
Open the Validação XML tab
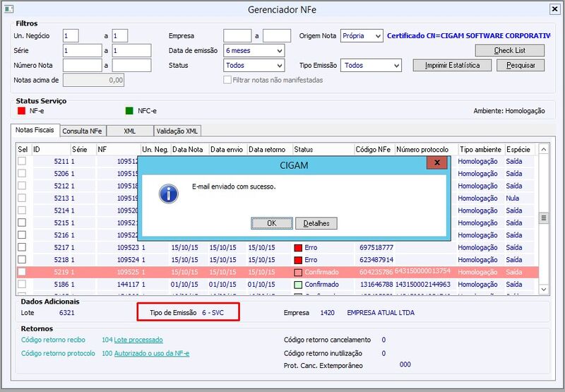click(177, 131)
